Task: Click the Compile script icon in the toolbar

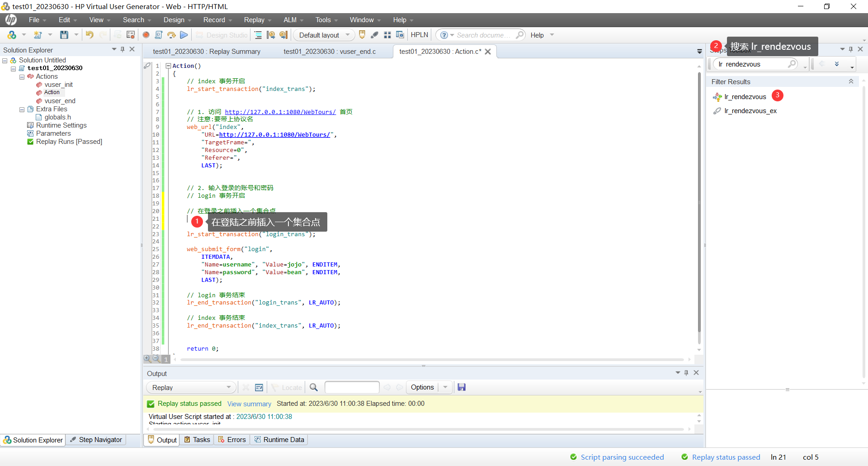Action: click(159, 35)
